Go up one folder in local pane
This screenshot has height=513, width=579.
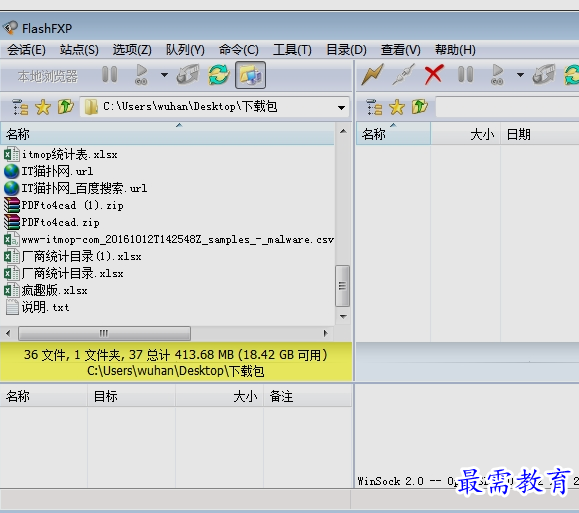click(66, 107)
